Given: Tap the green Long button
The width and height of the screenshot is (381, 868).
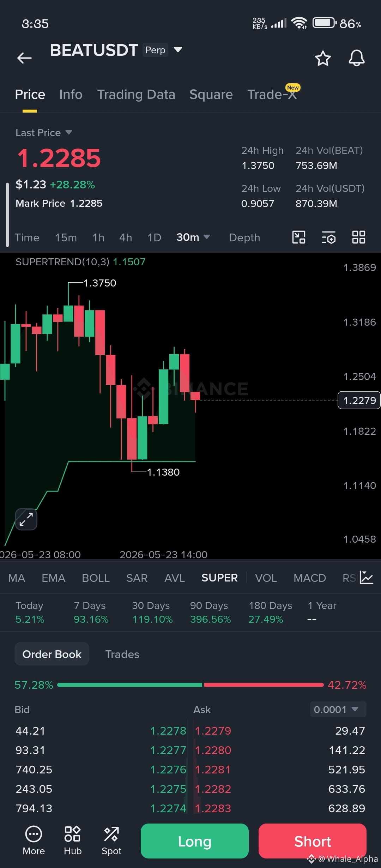Looking at the screenshot, I should [x=195, y=841].
